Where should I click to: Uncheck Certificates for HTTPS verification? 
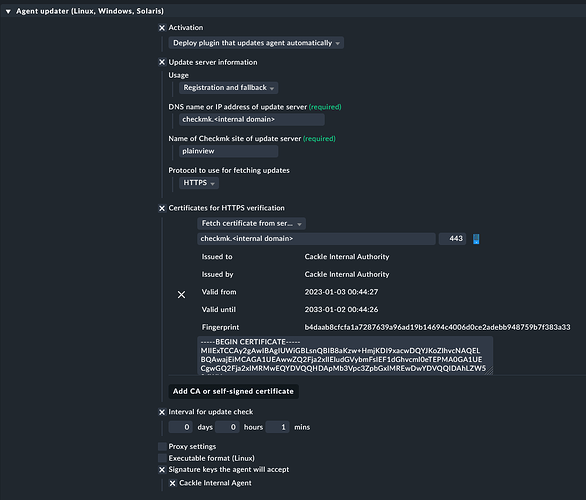[x=162, y=208]
